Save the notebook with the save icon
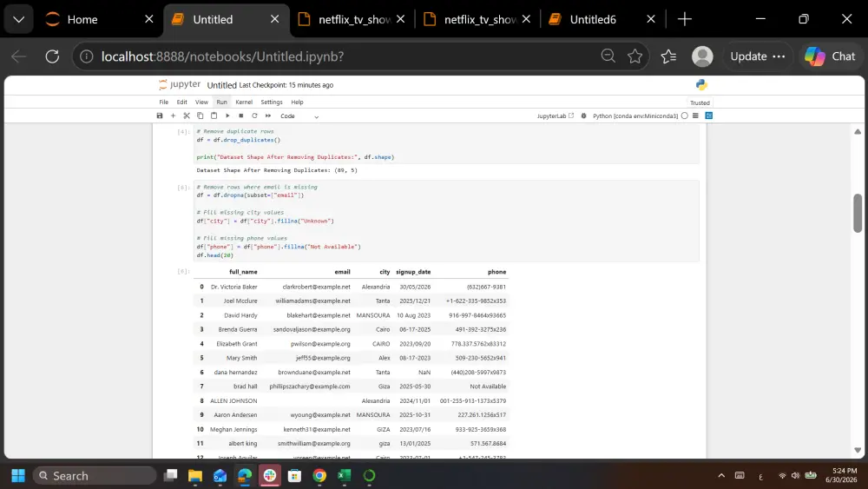The image size is (868, 489). click(160, 116)
